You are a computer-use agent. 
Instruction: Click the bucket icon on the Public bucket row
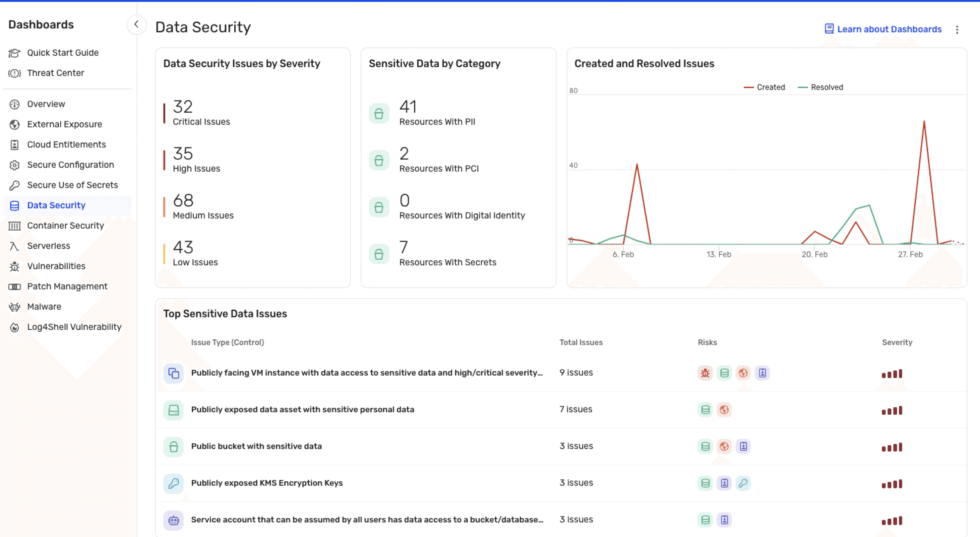tap(174, 447)
